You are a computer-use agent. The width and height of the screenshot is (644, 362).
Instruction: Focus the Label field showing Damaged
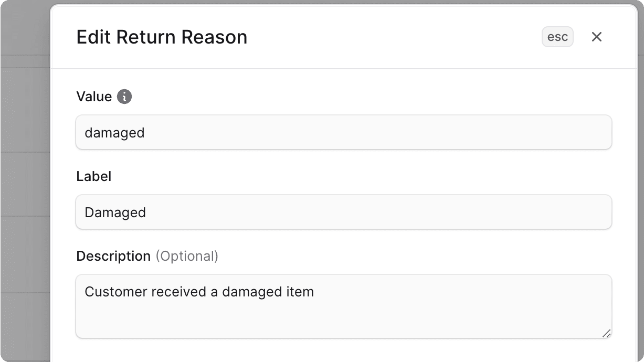pos(344,212)
